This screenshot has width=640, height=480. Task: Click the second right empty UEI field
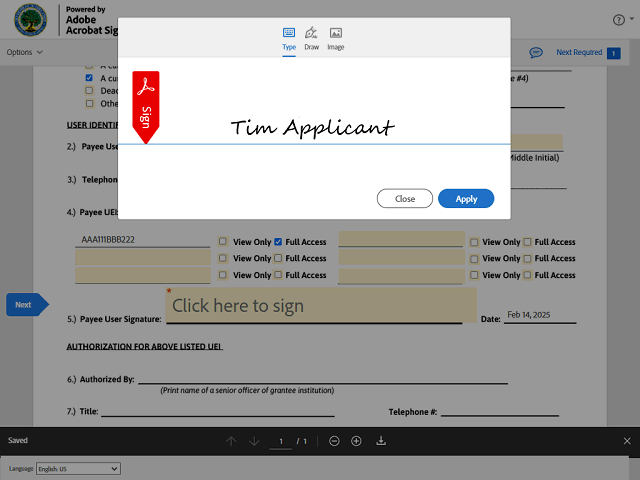tap(402, 257)
